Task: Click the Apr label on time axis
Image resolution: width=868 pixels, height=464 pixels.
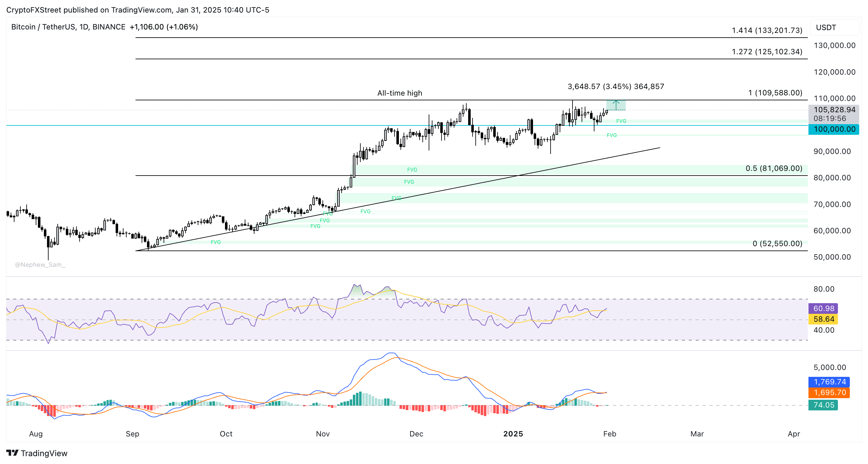Action: [794, 434]
